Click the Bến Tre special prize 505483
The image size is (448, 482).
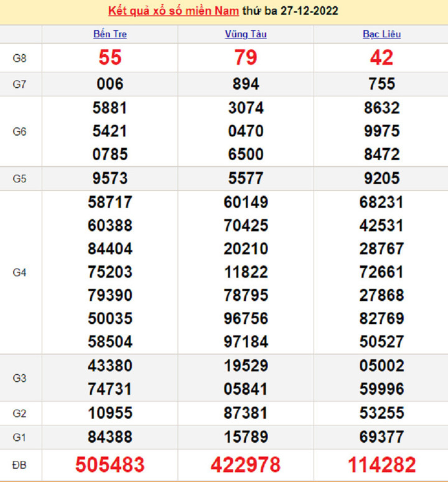click(110, 465)
